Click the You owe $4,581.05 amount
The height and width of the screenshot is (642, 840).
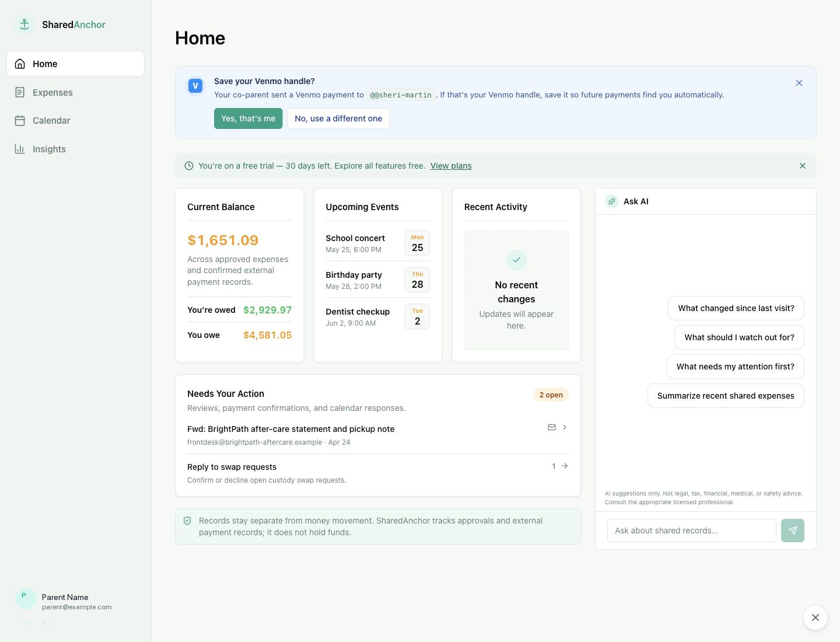[267, 335]
